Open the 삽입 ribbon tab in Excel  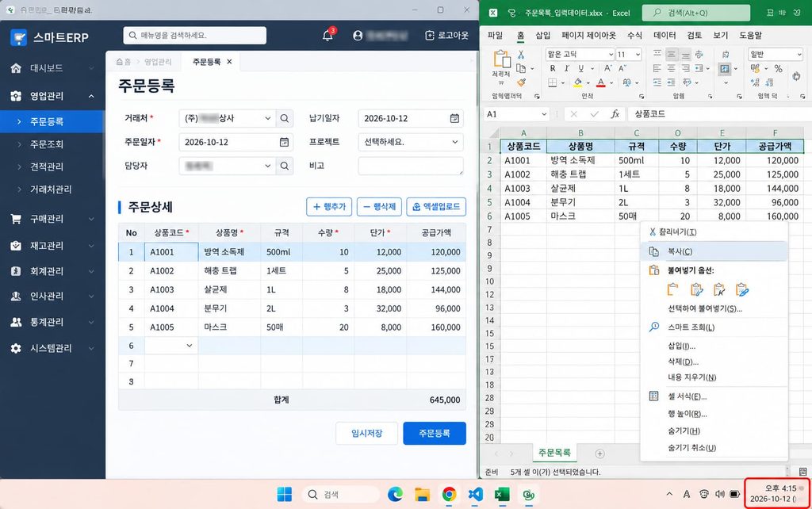click(542, 35)
